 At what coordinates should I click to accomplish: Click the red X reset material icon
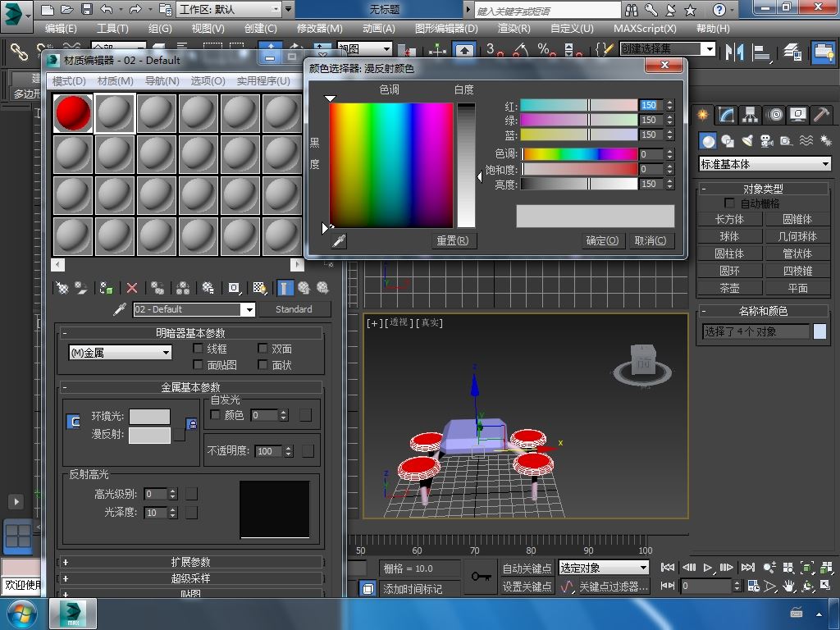(132, 288)
